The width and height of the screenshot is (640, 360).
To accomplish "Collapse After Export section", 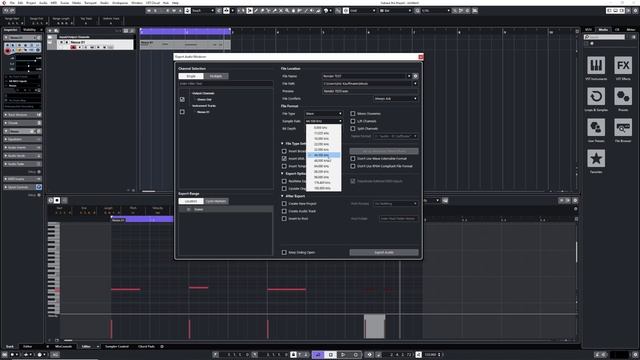I will pyautogui.click(x=282, y=196).
